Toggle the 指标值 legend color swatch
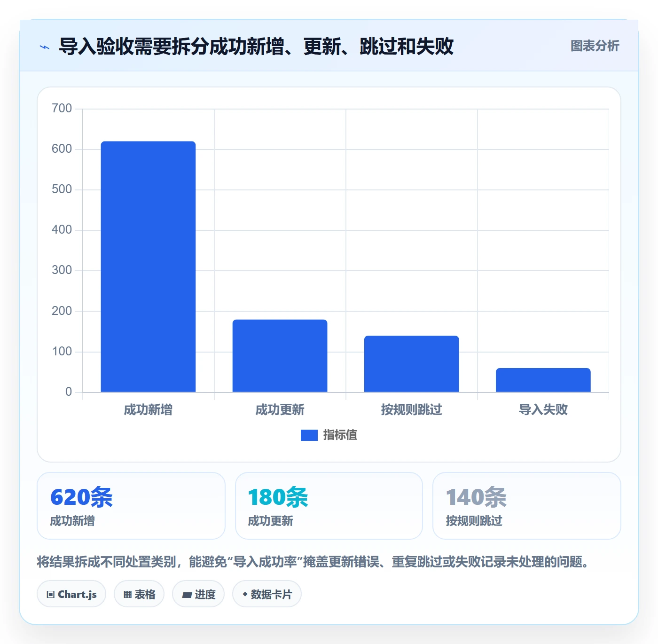658x644 pixels. [309, 435]
